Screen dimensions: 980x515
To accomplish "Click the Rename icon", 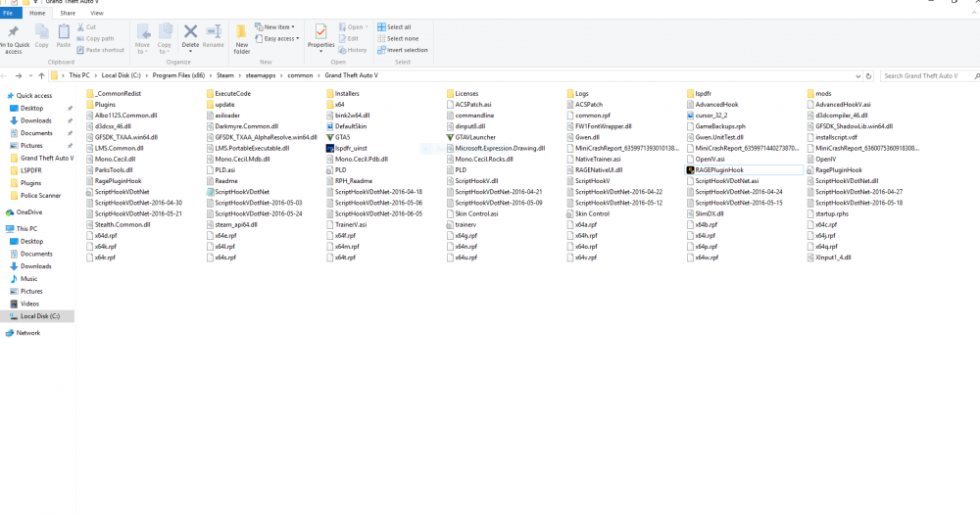I will 213,31.
